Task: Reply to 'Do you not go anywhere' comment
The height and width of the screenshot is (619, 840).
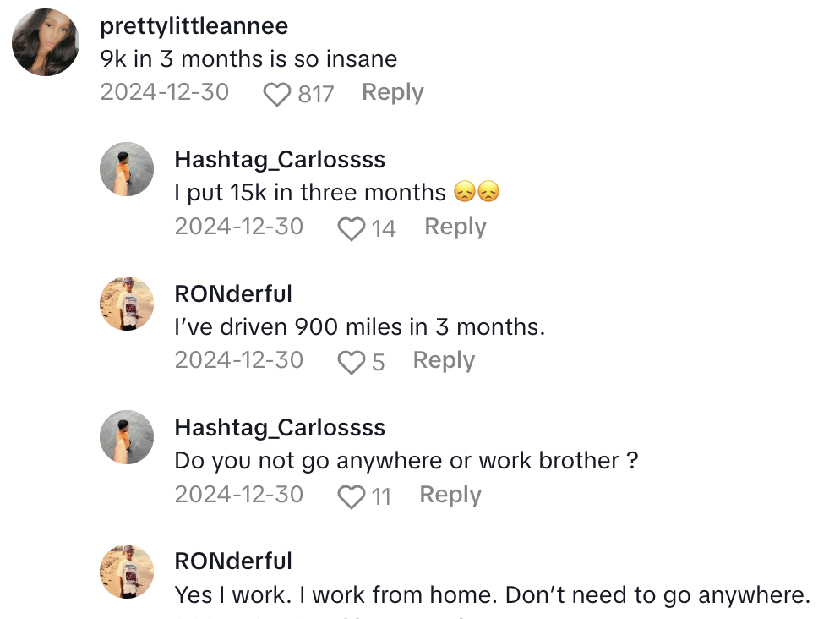Action: (450, 495)
